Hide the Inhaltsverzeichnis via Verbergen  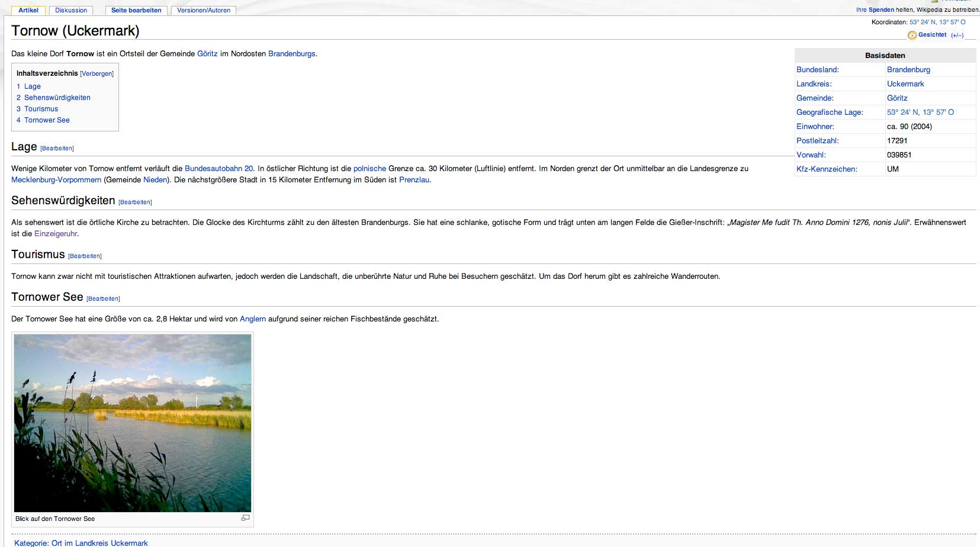coord(97,74)
